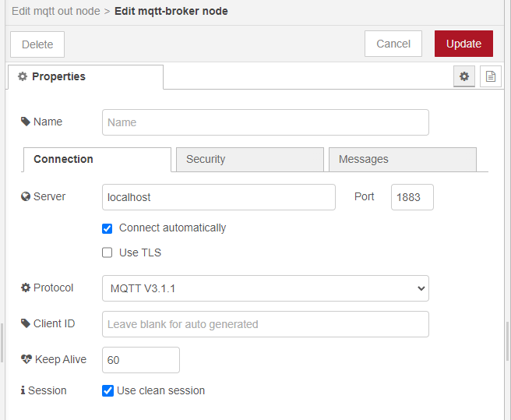Toggle Connect automatically checkbox

pos(107,228)
